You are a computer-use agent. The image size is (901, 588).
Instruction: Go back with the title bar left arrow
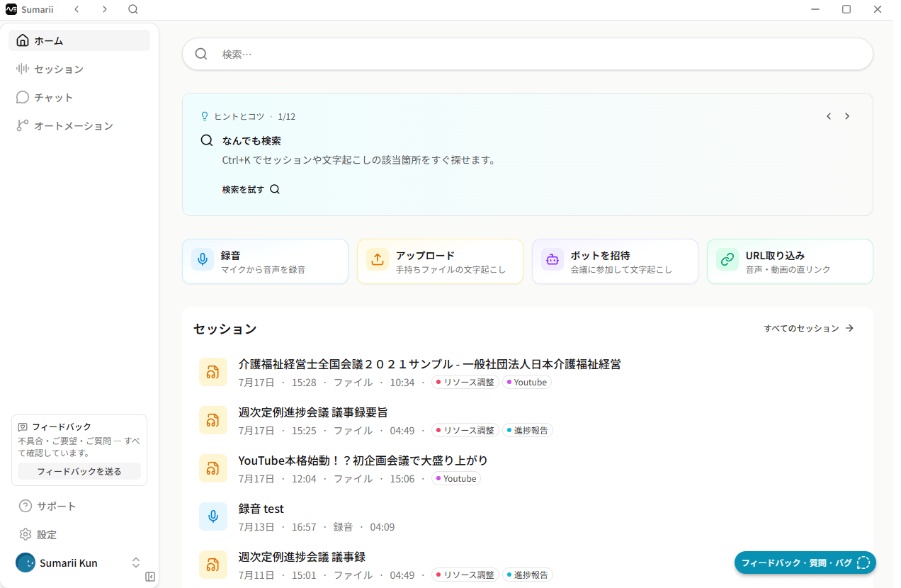tap(76, 9)
